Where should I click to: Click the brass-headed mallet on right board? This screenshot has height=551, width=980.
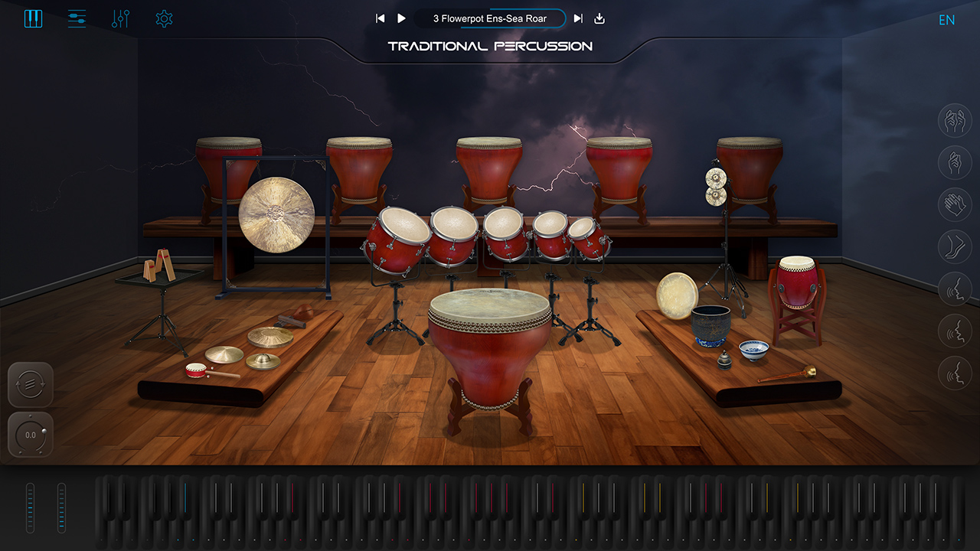coord(787,375)
